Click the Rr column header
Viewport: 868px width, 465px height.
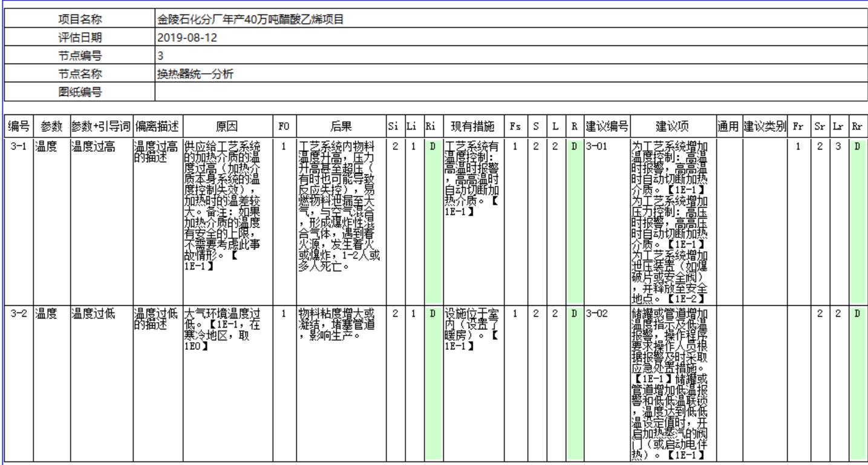pos(857,127)
